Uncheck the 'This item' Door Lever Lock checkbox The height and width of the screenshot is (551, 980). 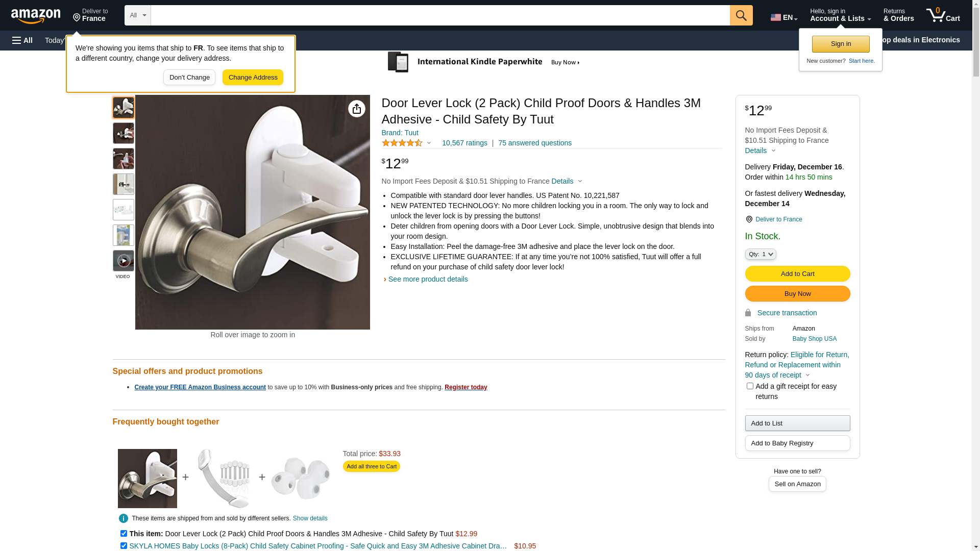124,534
